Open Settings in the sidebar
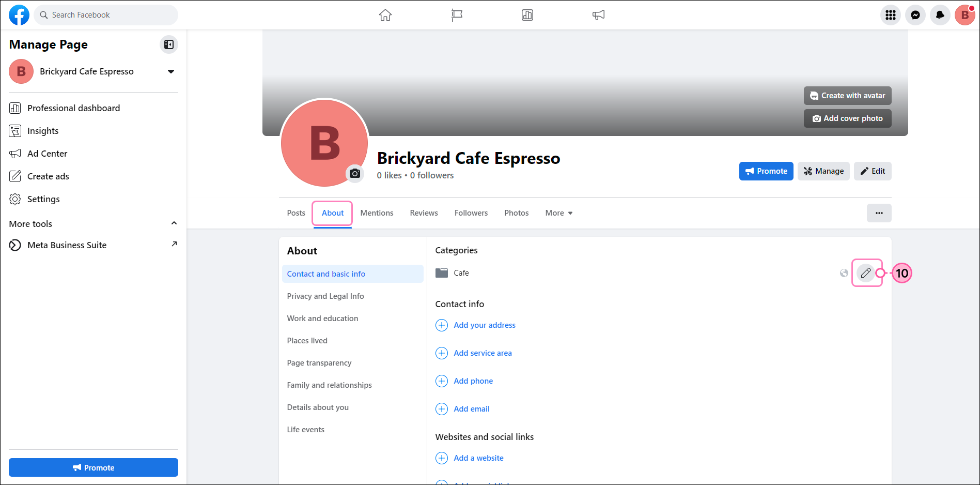 [94, 199]
